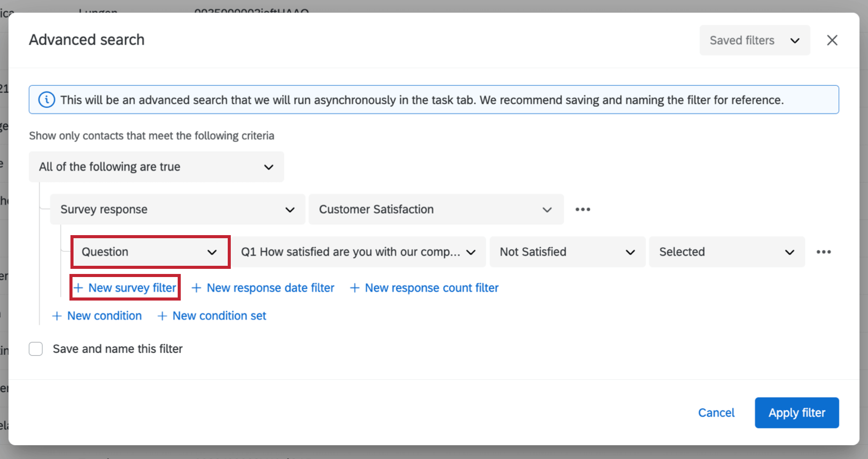Open the Q1 How satisfied question dropdown
868x459 pixels.
(x=358, y=252)
